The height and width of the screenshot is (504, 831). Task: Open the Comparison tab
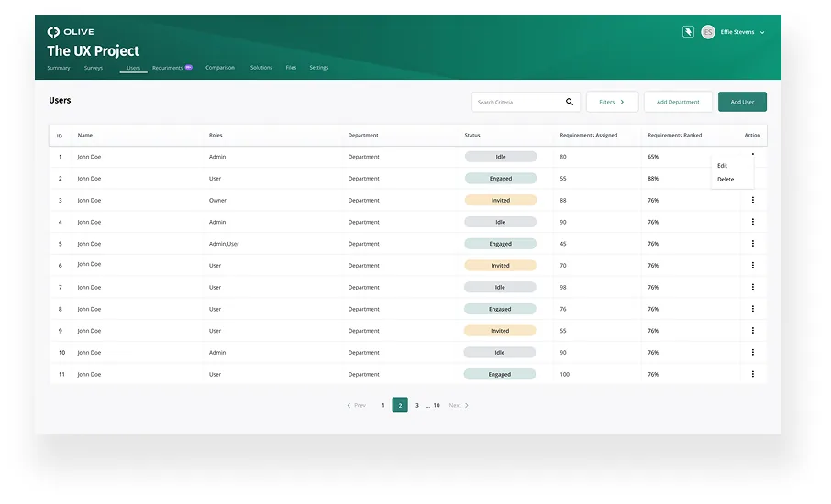click(x=220, y=68)
